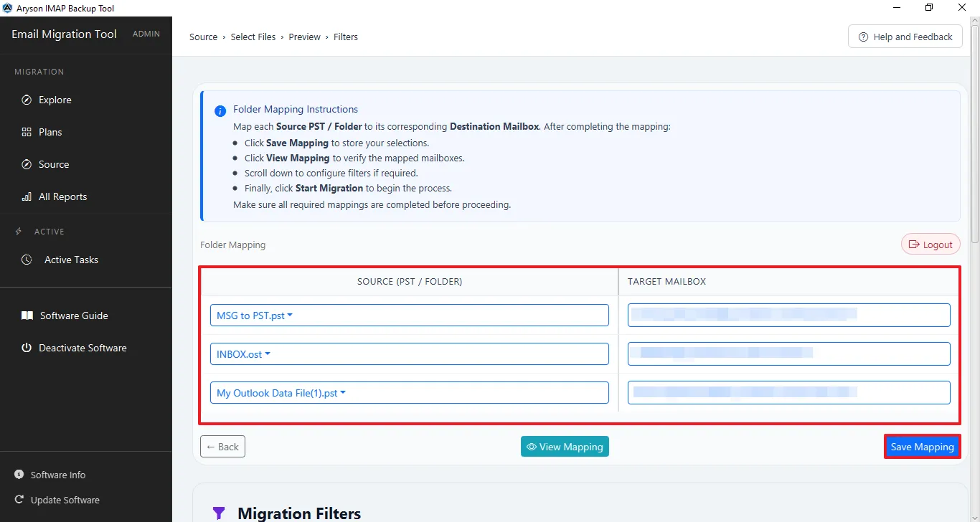Click the Logout button
Image resolution: width=980 pixels, height=522 pixels.
click(x=930, y=245)
